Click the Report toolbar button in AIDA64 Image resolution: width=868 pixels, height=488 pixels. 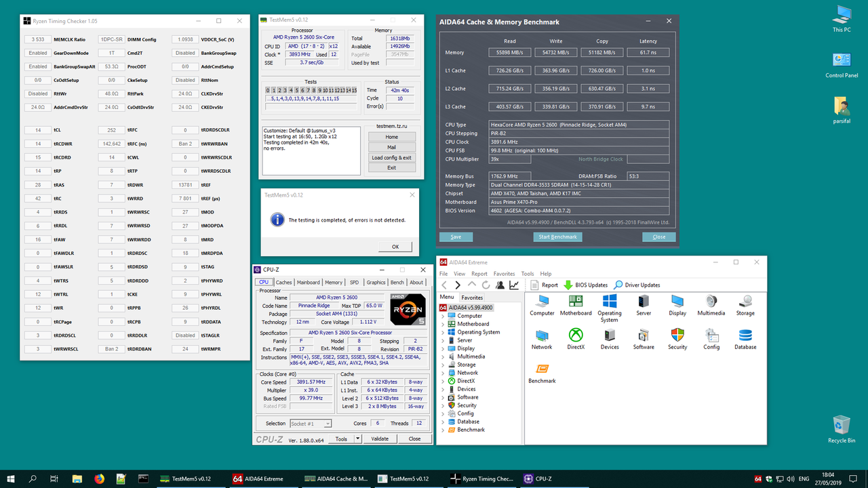point(545,285)
